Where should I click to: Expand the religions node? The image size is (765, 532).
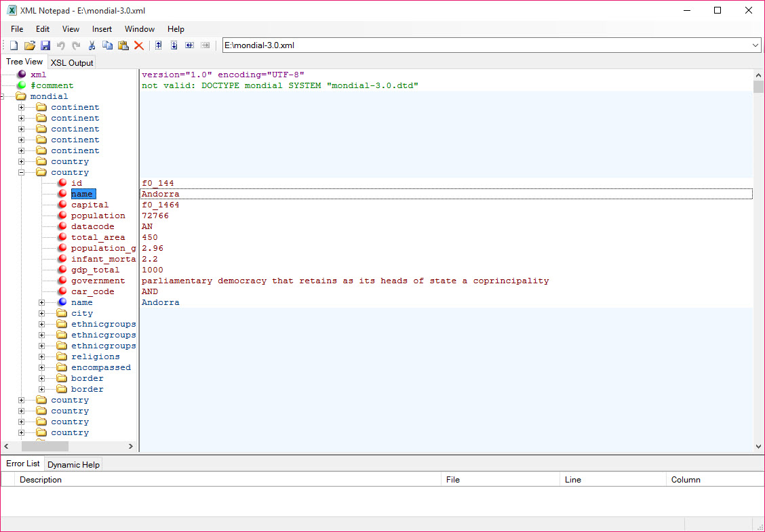(42, 356)
